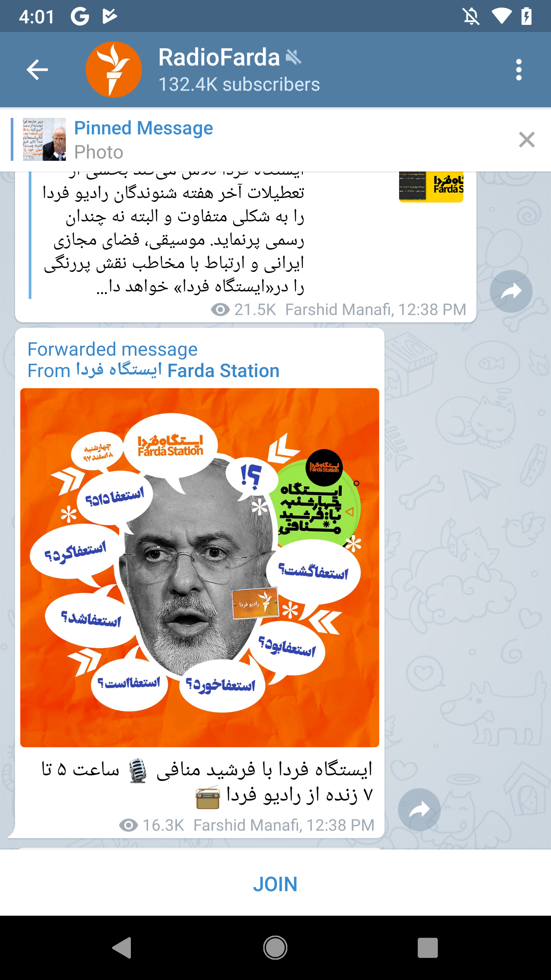Image resolution: width=551 pixels, height=980 pixels.
Task: Open the pinned message photo thumbnail
Action: pyautogui.click(x=44, y=139)
